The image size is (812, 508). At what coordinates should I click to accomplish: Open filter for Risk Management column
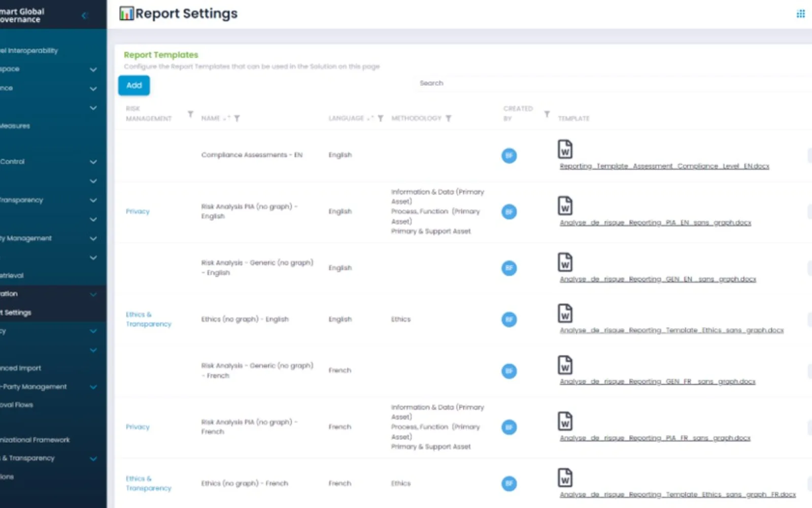(190, 114)
